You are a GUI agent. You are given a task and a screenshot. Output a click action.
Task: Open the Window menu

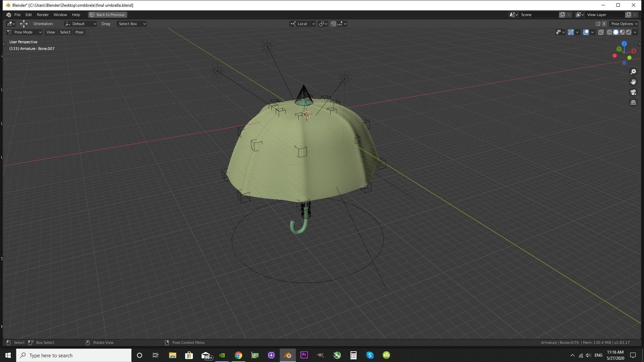[60, 15]
